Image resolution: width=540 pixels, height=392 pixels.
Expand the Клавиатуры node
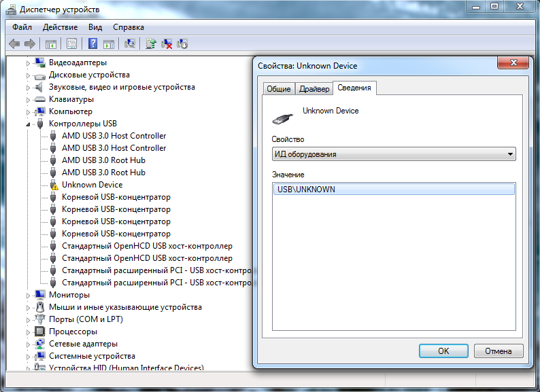point(29,100)
